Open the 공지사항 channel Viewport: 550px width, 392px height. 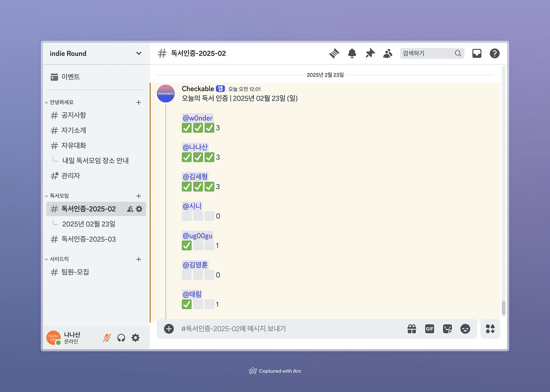tap(96, 115)
